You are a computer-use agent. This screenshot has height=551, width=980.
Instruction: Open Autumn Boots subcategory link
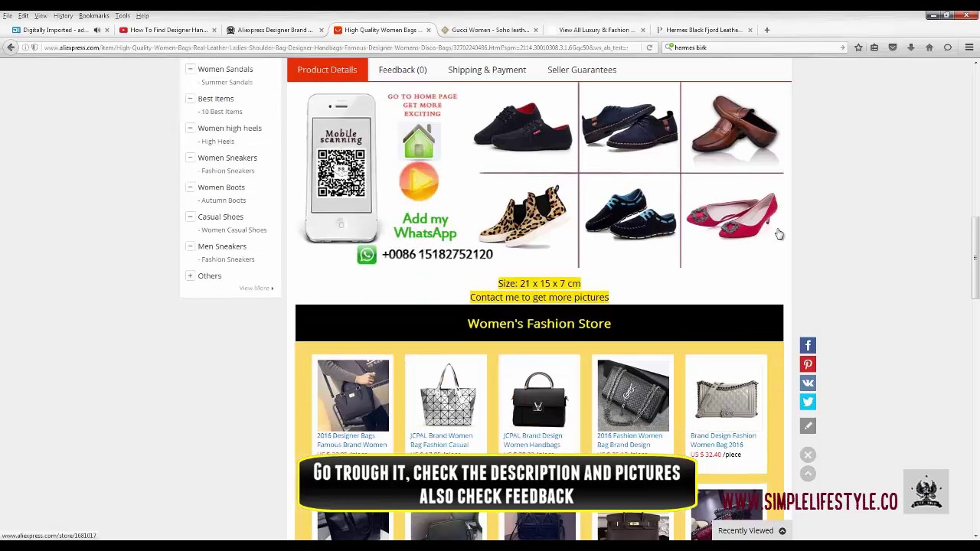223,201
